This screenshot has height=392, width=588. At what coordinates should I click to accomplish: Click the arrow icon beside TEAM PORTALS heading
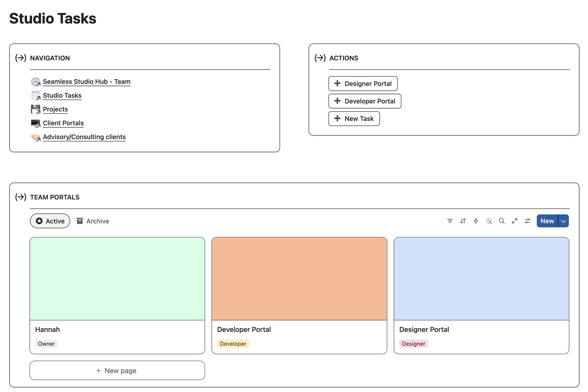pos(21,197)
